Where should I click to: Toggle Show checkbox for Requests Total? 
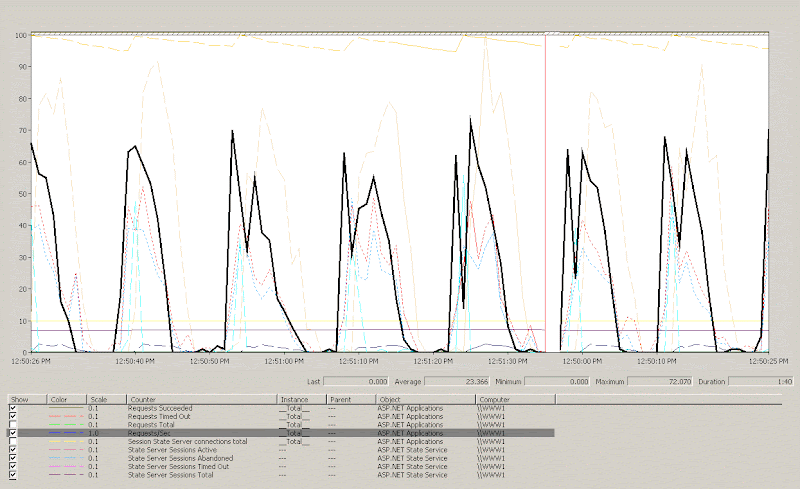(13, 424)
